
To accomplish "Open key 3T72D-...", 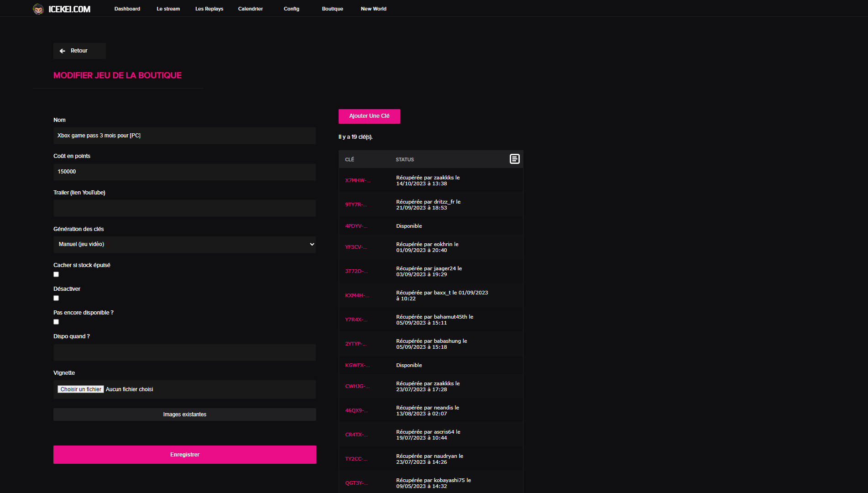I will pos(356,271).
